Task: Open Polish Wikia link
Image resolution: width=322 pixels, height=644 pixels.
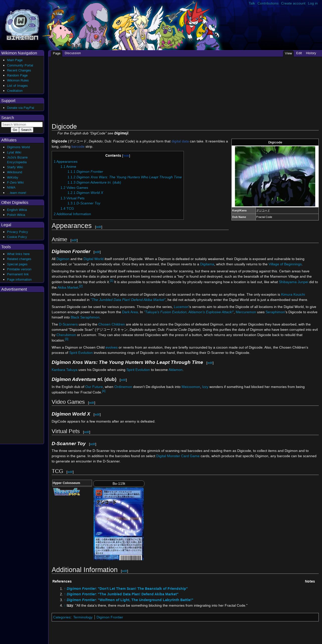Action: click(16, 215)
